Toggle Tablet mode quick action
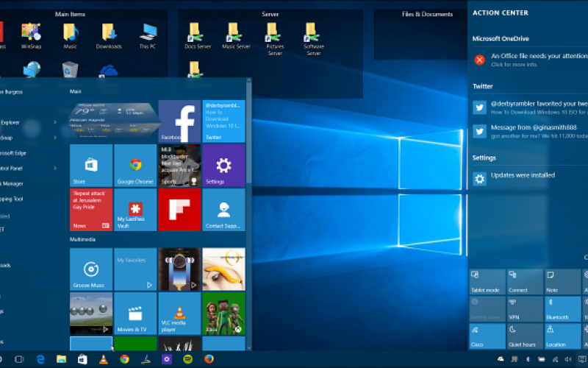Viewport: 588px width, 368px height. point(487,281)
